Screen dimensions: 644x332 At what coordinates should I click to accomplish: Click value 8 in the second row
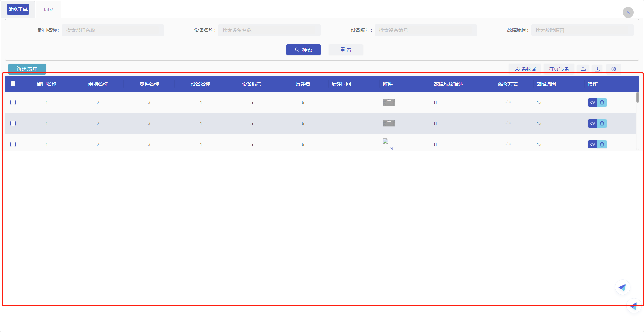[x=435, y=123]
